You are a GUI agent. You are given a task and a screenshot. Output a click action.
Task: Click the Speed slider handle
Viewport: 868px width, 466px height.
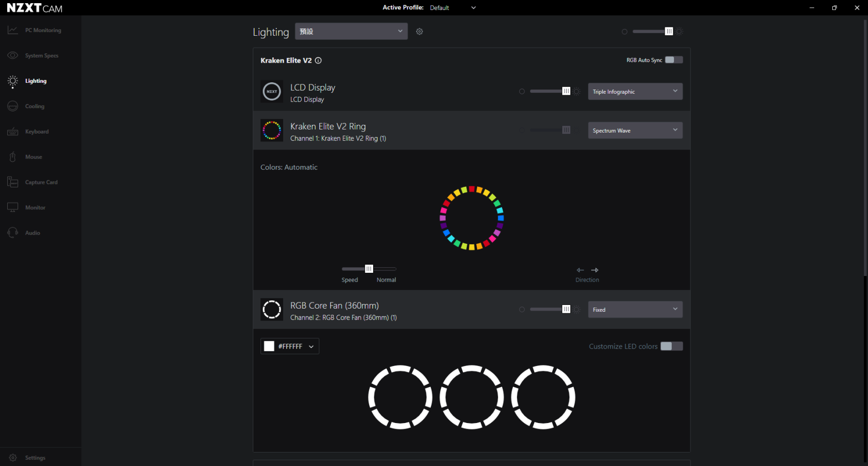coord(369,269)
